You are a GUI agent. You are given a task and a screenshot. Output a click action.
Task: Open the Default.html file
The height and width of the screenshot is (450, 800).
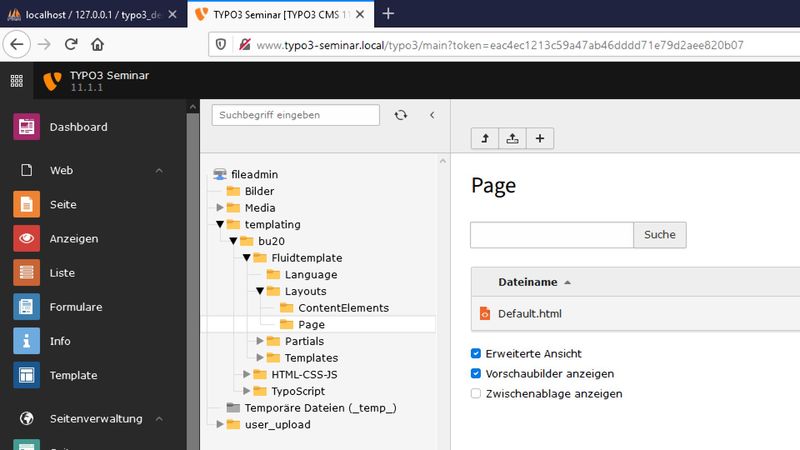tap(530, 314)
